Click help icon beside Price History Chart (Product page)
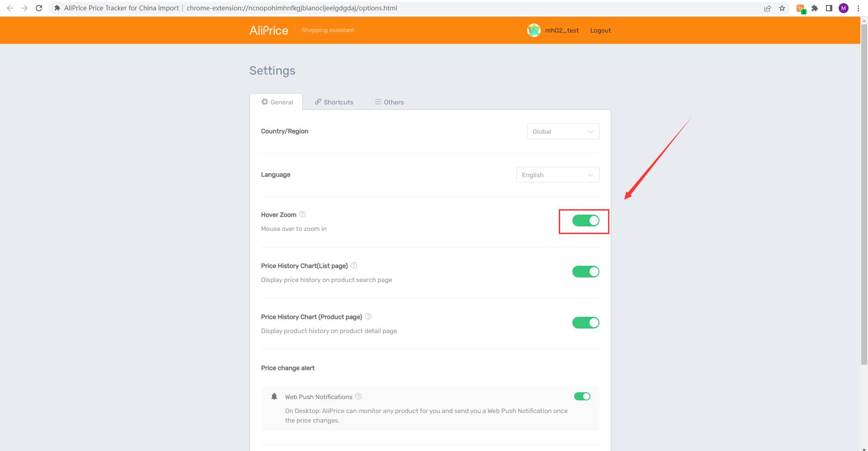The width and height of the screenshot is (868, 451). (368, 316)
